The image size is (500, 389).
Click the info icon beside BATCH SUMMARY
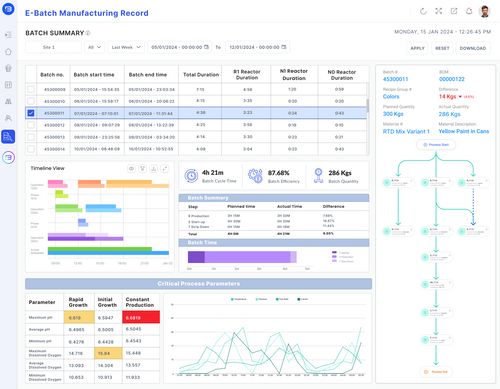point(88,33)
